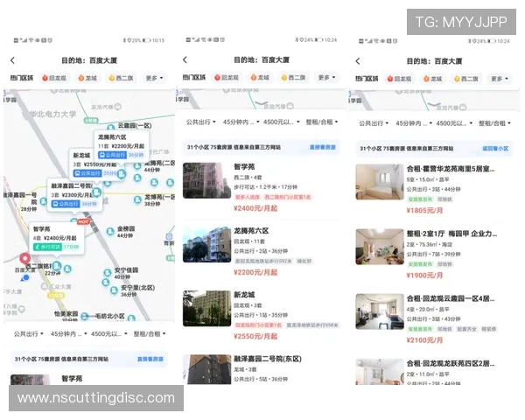Click 云趣园(一区) map marker
This screenshot has width=525, height=420.
(111, 127)
